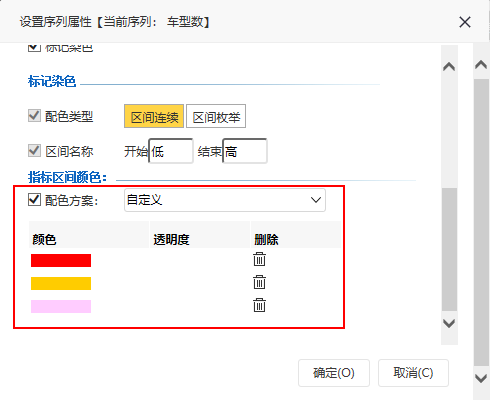This screenshot has width=490, height=400.
Task: Click the outer scrollbar up arrow
Action: tap(481, 64)
